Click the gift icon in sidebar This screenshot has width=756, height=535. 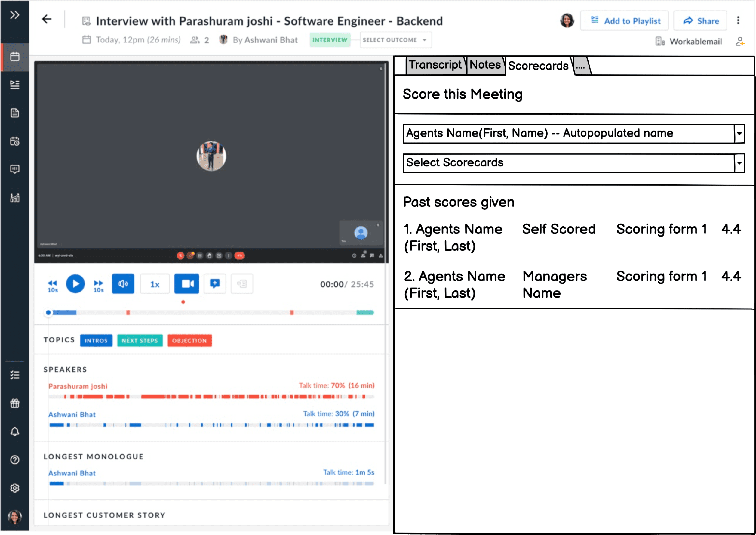14,403
